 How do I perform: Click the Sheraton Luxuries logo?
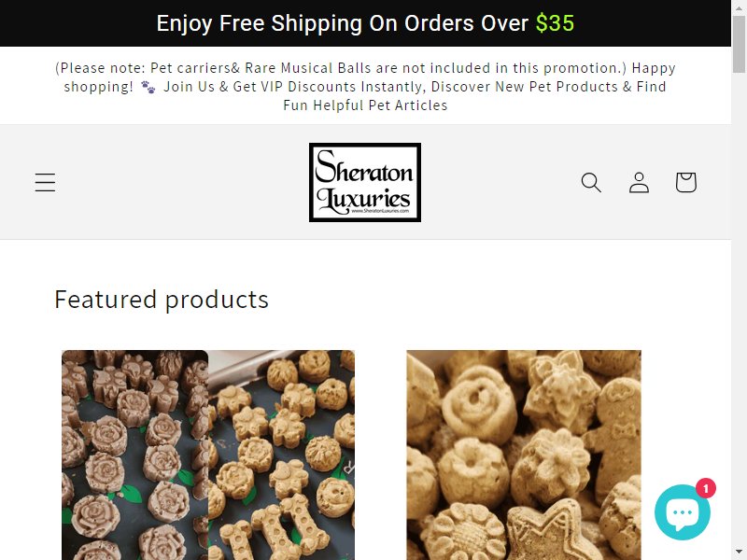[x=365, y=182]
